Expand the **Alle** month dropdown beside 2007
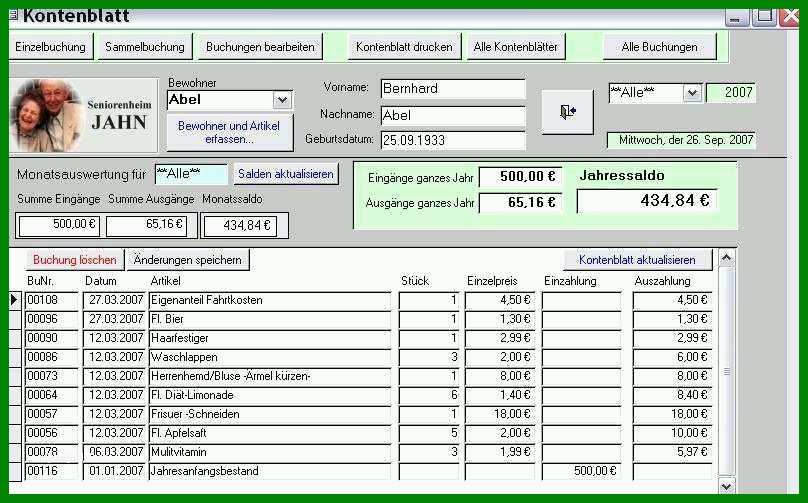The height and width of the screenshot is (503, 808). point(692,93)
